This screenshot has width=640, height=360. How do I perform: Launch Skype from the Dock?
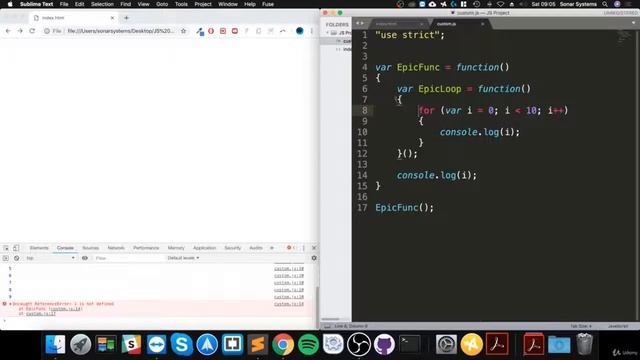tap(182, 344)
